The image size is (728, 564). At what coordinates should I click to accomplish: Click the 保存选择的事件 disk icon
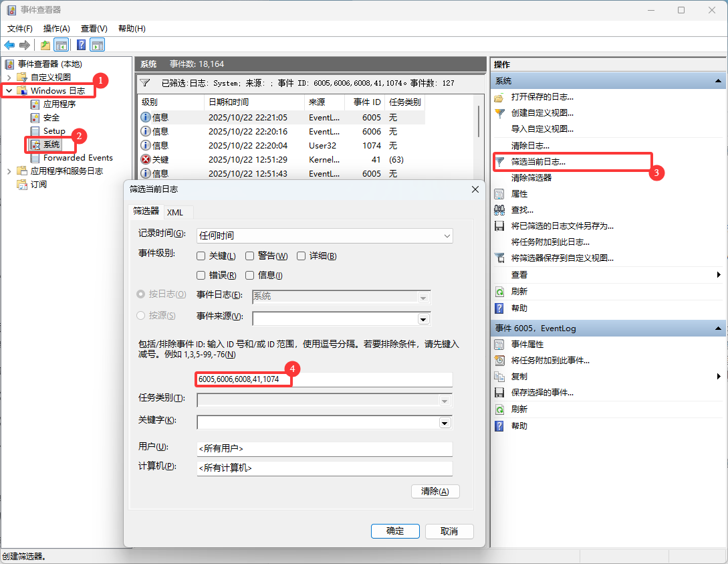point(499,393)
